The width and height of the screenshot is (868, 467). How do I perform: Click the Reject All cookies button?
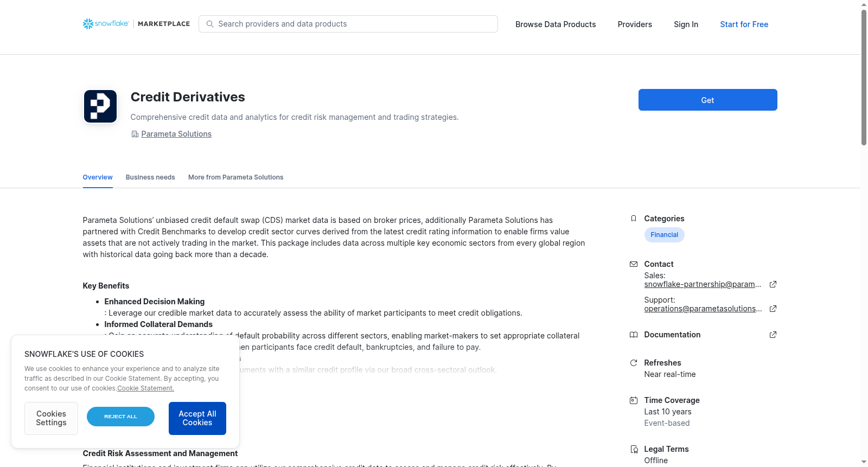(x=121, y=417)
